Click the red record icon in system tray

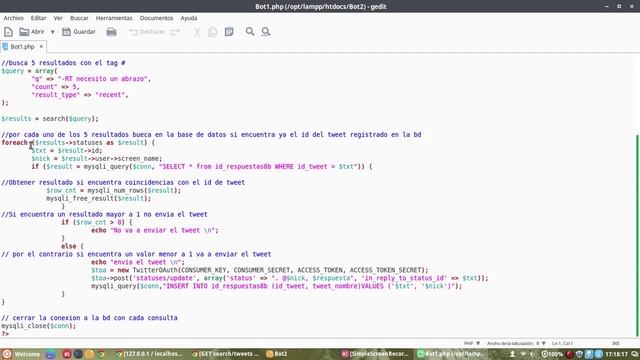pyautogui.click(x=570, y=354)
